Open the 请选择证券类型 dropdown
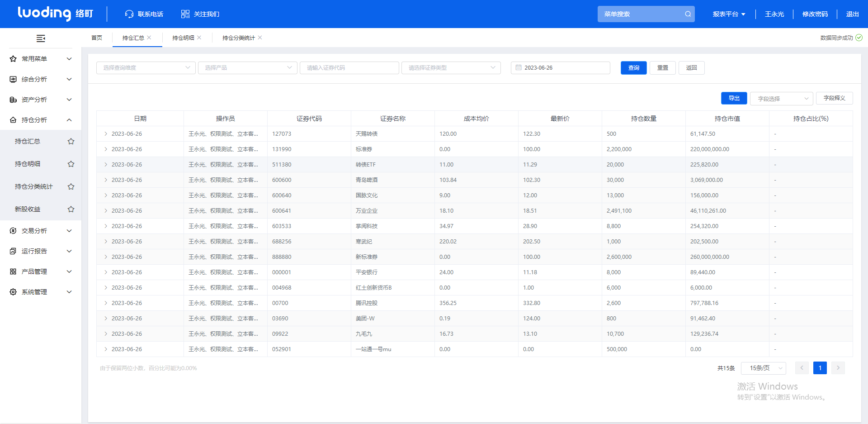 coord(451,68)
